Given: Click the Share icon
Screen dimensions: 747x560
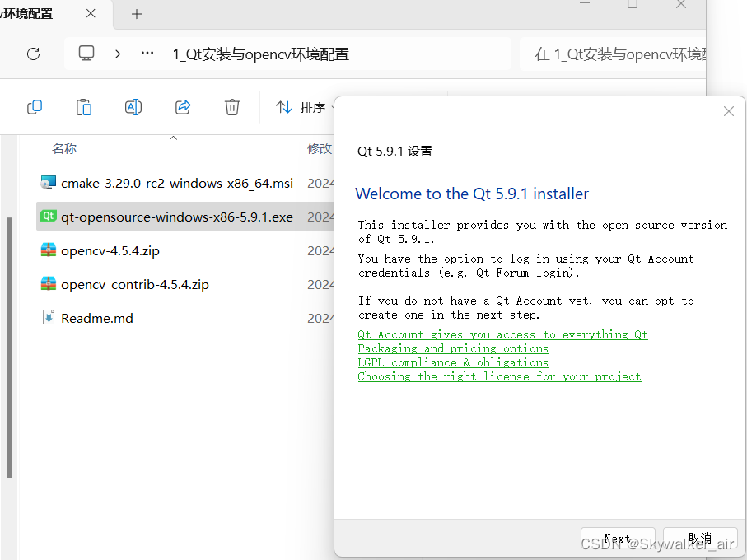Looking at the screenshot, I should coord(182,107).
